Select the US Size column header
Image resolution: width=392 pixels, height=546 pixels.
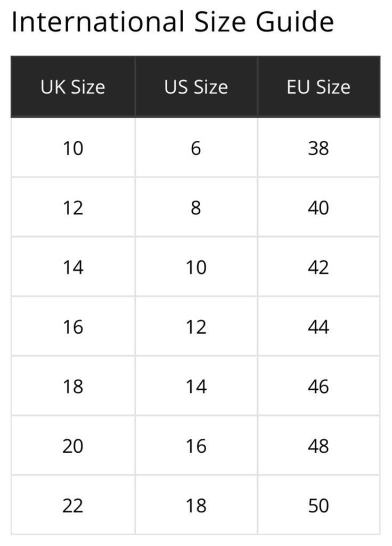(x=196, y=87)
